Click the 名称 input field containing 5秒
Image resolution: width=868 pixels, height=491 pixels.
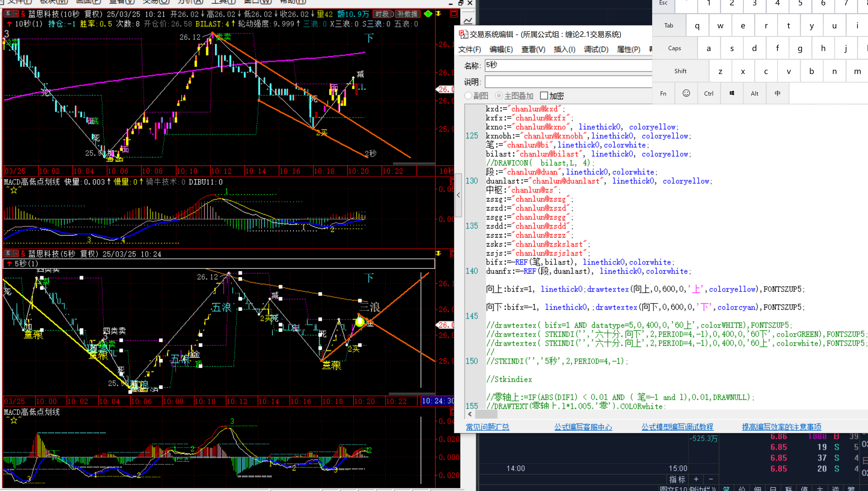(569, 65)
